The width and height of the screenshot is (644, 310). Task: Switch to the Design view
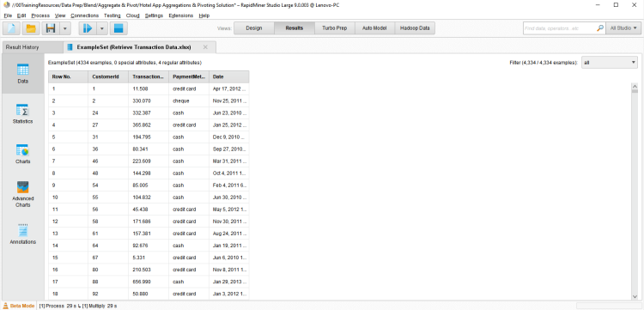click(254, 28)
